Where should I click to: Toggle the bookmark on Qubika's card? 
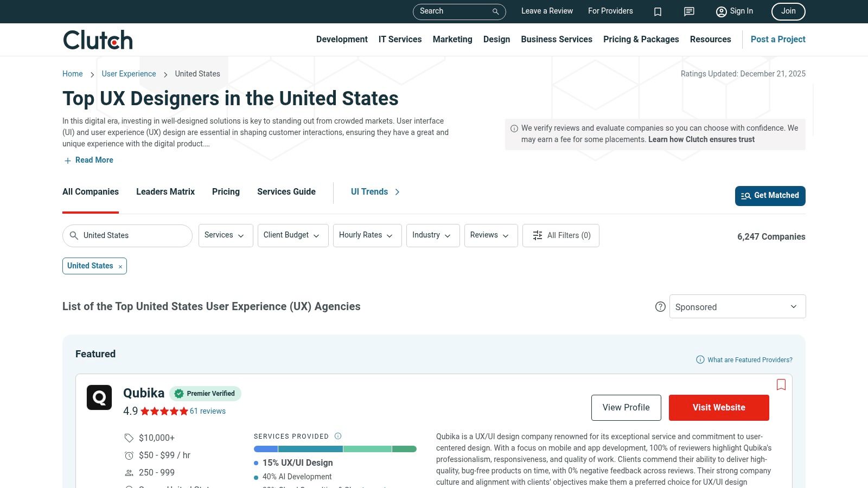[781, 384]
